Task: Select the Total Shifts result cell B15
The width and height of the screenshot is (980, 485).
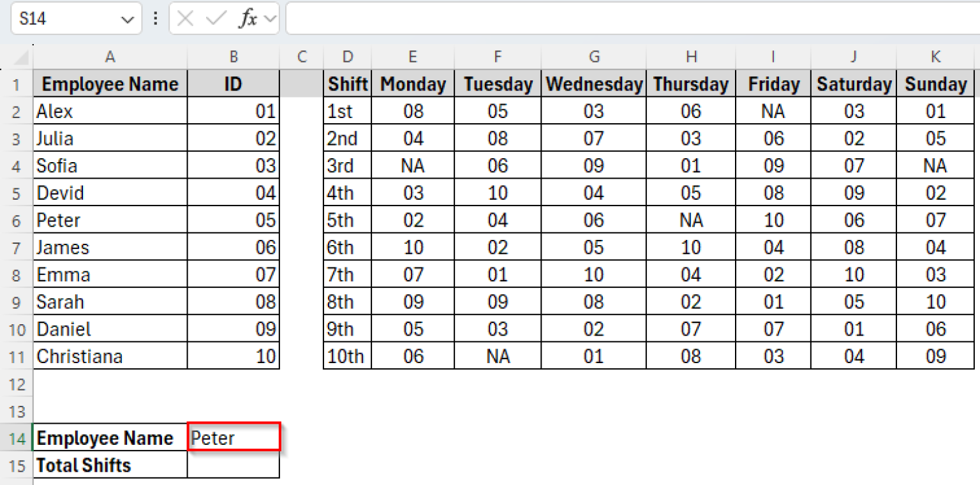Action: (x=234, y=465)
